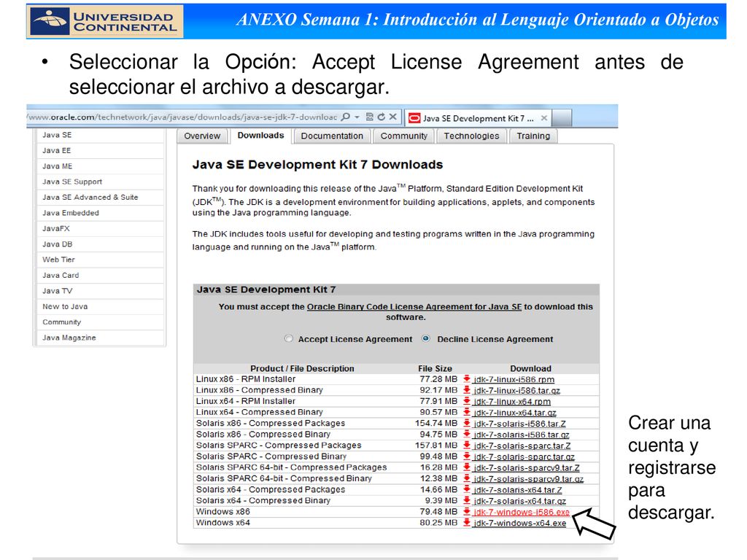Image resolution: width=747 pixels, height=560 pixels.
Task: Download the jdk-7-linux-x64.tar.gz file link
Action: tap(514, 413)
